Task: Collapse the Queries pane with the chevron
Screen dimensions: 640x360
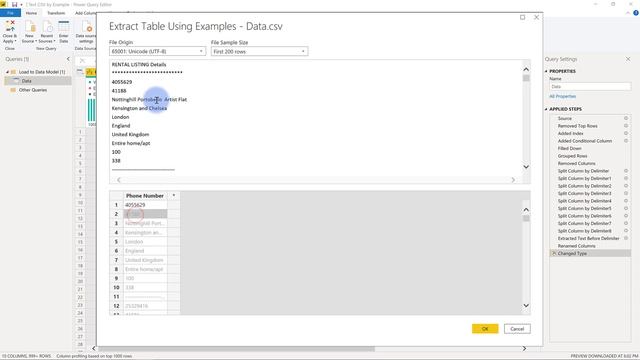Action: [x=68, y=59]
